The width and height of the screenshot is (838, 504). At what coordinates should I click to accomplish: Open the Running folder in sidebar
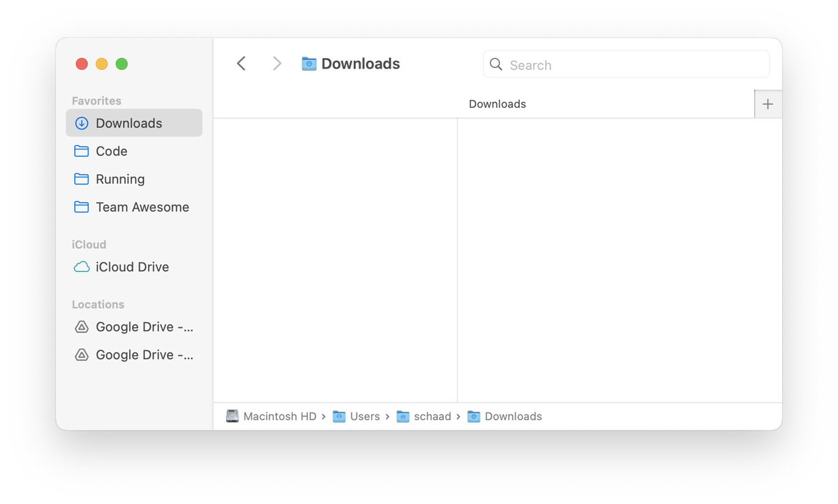[x=134, y=179]
